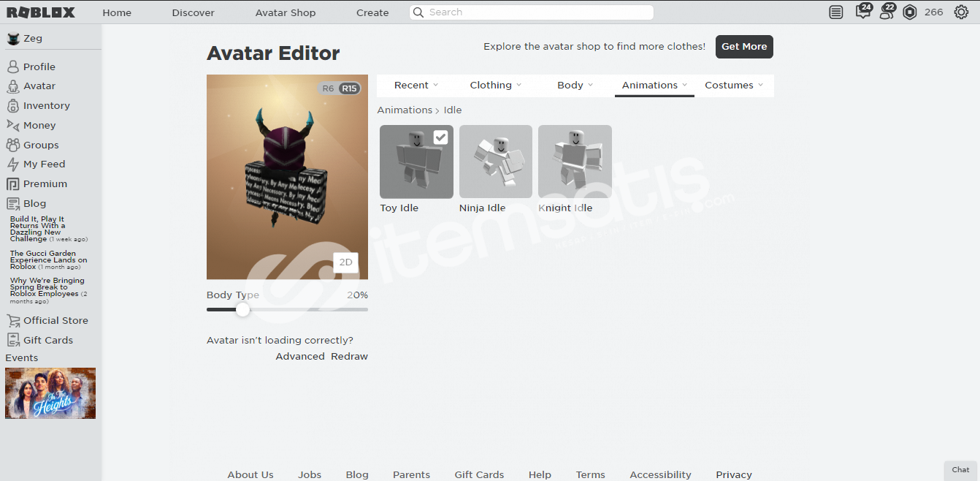Click the Toy Idle label
The width and height of the screenshot is (980, 481).
click(x=399, y=208)
